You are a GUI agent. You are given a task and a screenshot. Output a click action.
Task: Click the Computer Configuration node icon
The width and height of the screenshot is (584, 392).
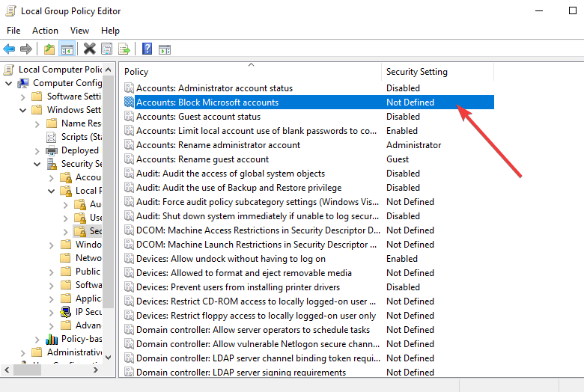23,83
